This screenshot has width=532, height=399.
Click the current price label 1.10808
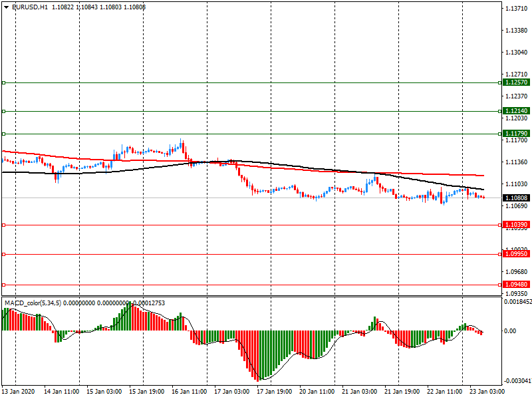tap(516, 198)
